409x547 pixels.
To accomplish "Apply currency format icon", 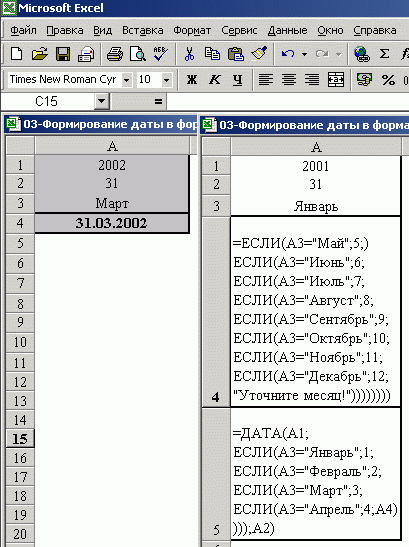I will click(x=364, y=80).
